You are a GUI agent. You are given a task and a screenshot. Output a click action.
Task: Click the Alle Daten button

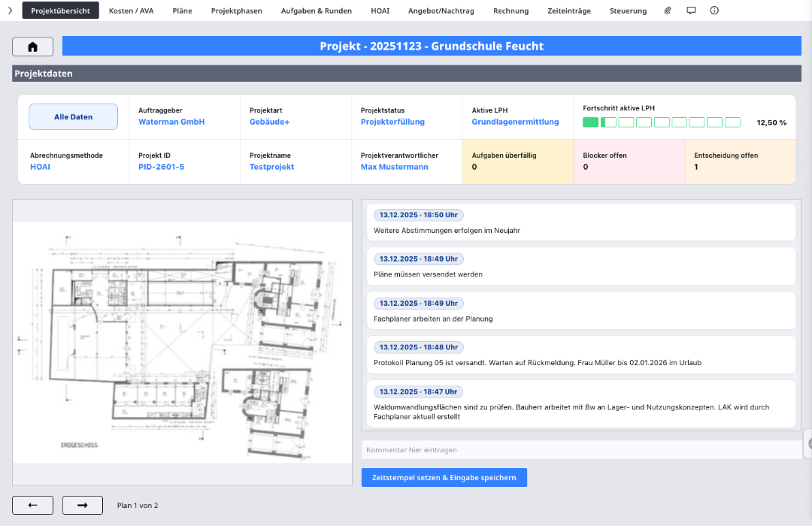tap(74, 116)
